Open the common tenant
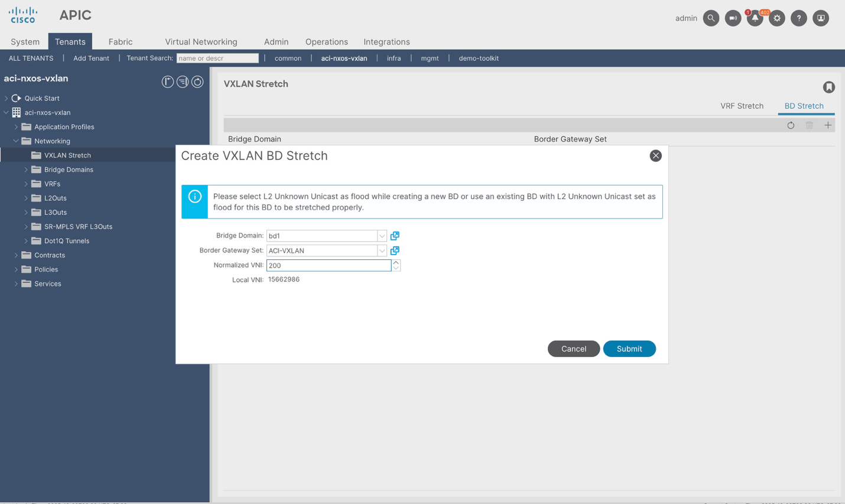The height and width of the screenshot is (504, 845). (288, 58)
